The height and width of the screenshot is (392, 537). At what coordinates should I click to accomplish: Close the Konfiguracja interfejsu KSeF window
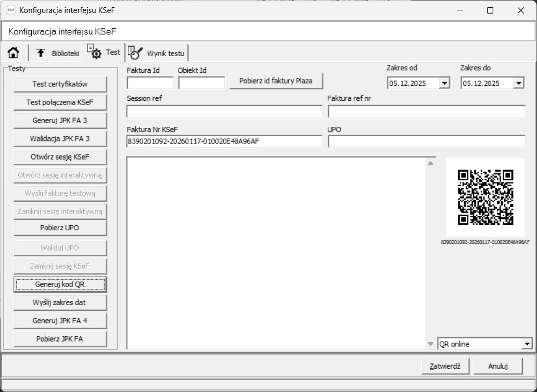pos(521,10)
